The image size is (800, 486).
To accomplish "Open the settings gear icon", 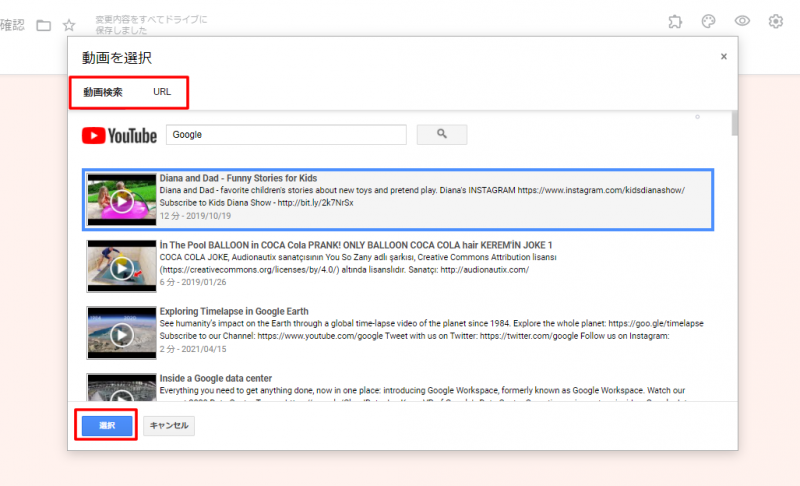I will click(775, 22).
